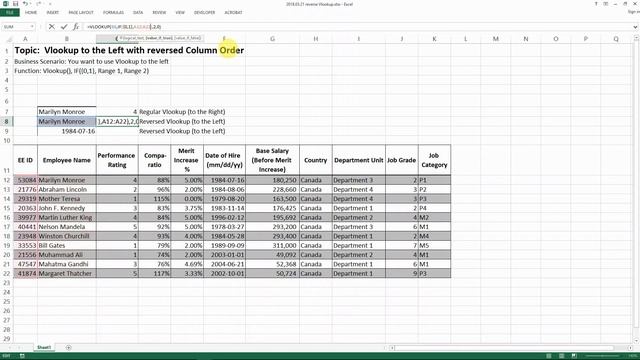Expand the Name Box dropdown
Screen dimensions: 640x360
click(x=32, y=27)
